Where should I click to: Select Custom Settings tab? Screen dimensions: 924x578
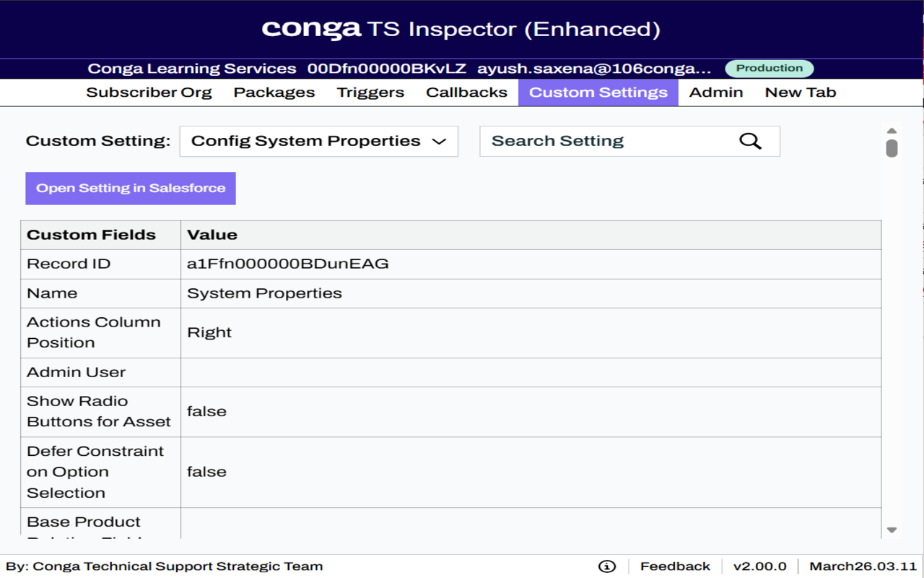[x=598, y=92]
